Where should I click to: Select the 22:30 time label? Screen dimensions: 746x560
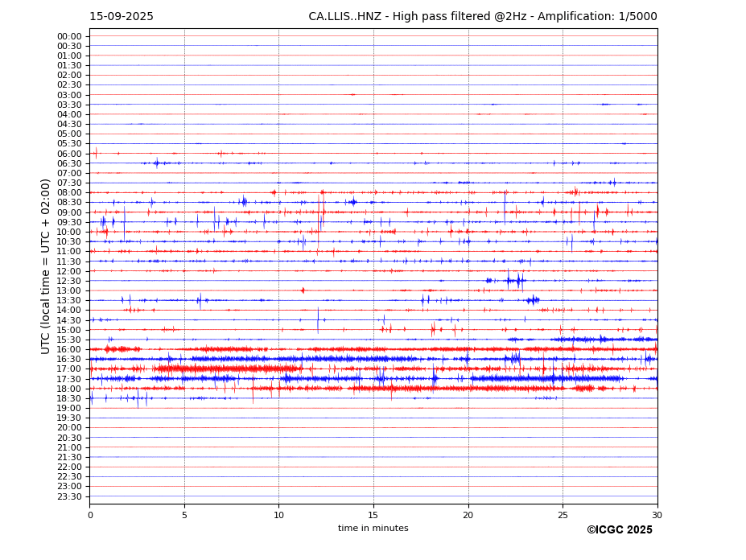pyautogui.click(x=69, y=477)
